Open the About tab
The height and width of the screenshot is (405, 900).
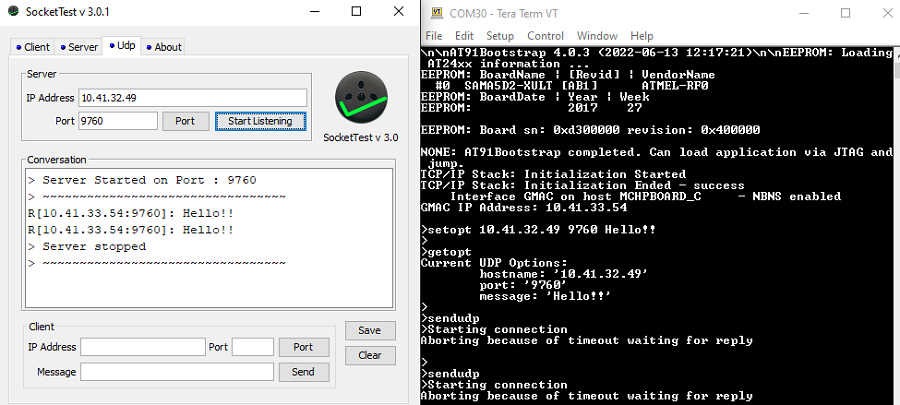pyautogui.click(x=163, y=47)
